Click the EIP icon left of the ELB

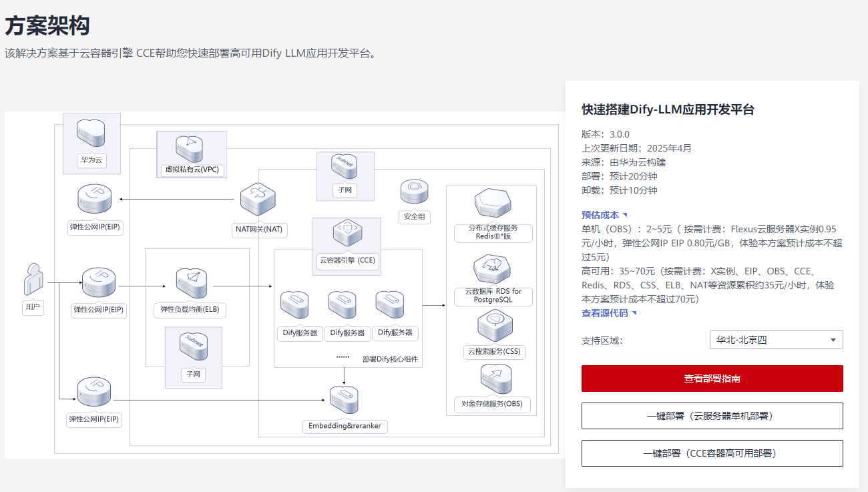pos(99,284)
